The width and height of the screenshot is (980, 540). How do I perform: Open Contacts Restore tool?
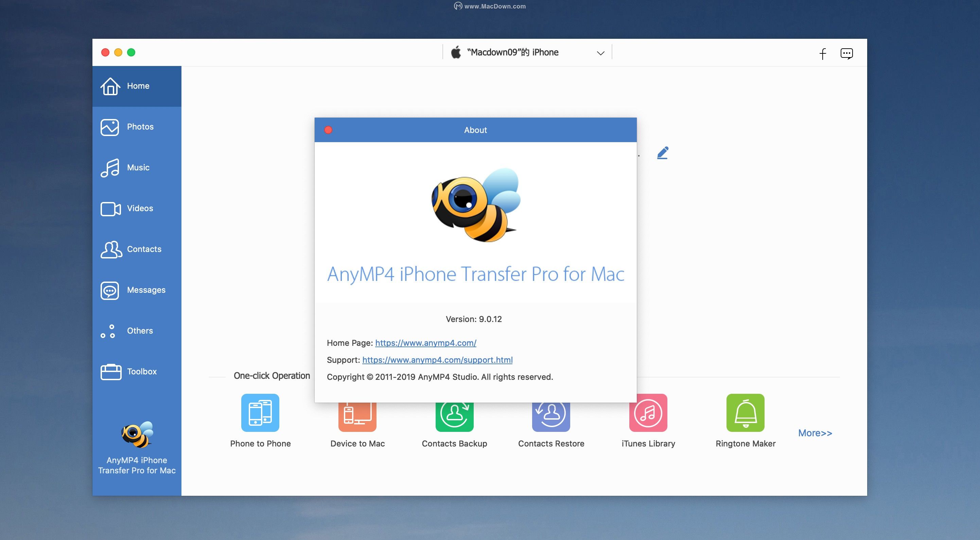point(551,417)
